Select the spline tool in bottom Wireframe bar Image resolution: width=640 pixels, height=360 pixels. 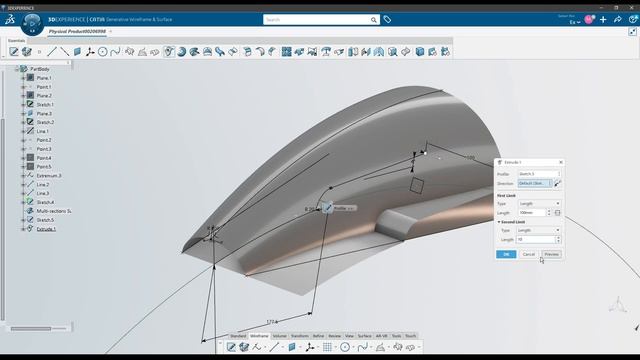coord(362,347)
